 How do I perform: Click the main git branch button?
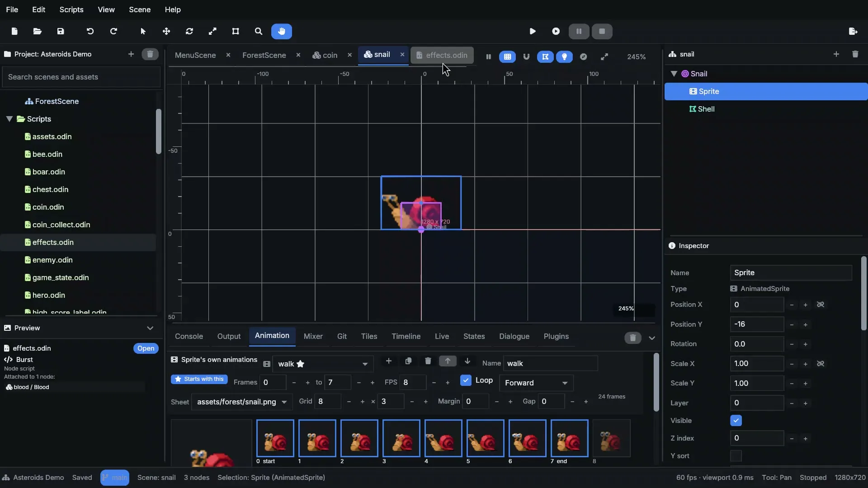pos(115,478)
